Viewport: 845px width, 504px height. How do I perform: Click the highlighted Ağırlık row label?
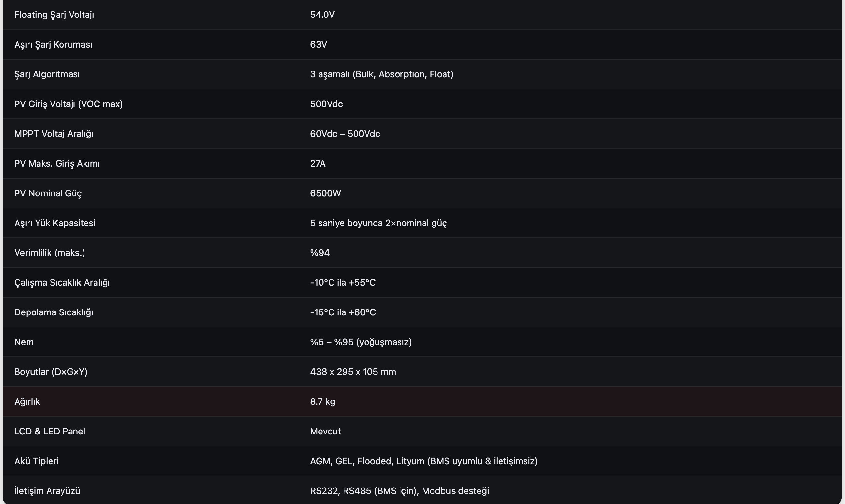click(x=27, y=402)
